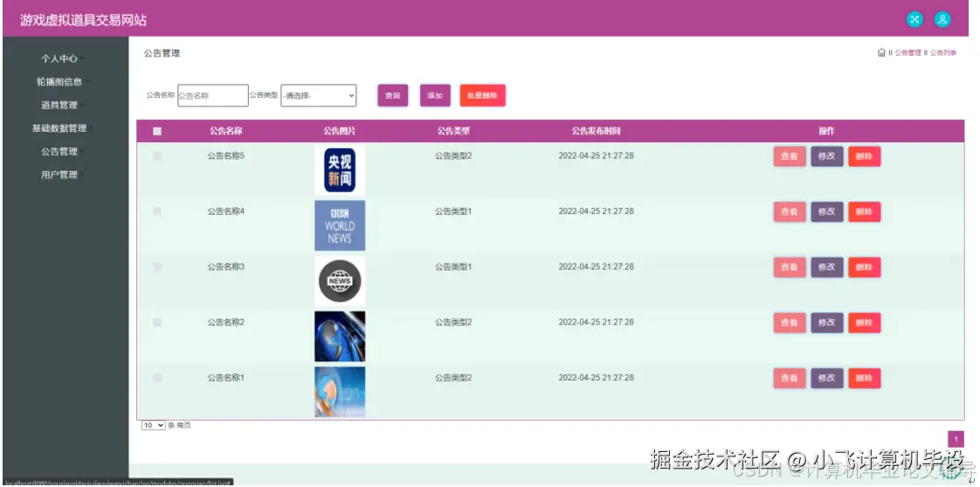The image size is (980, 487).
Task: Expand 轮播图信息 sidebar menu
Action: point(59,82)
